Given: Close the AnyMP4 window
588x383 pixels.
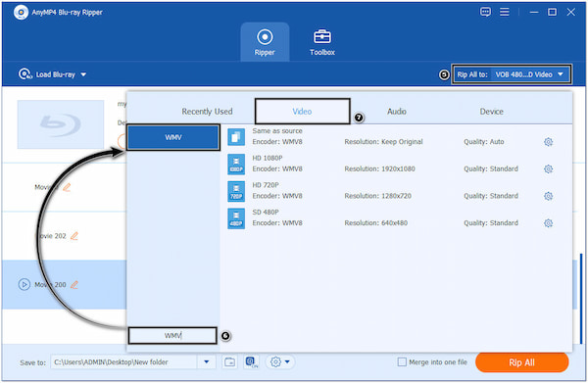Looking at the screenshot, I should coord(570,12).
